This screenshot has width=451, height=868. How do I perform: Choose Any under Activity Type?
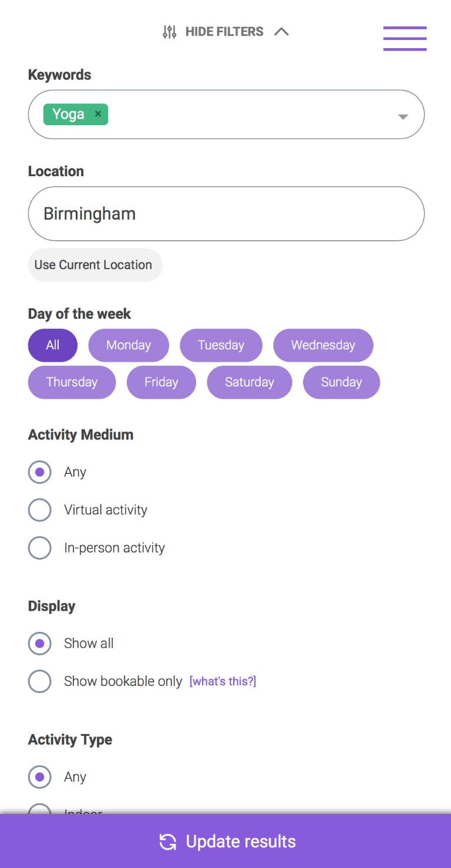[40, 777]
